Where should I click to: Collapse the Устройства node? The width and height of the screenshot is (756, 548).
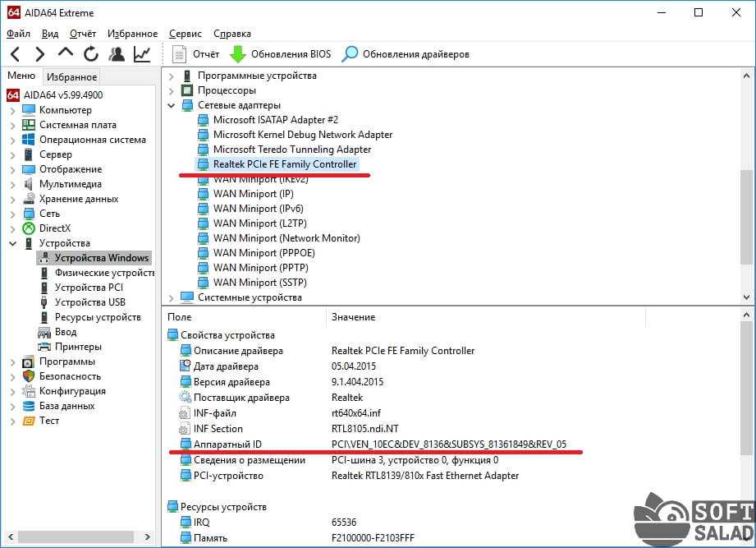click(13, 244)
